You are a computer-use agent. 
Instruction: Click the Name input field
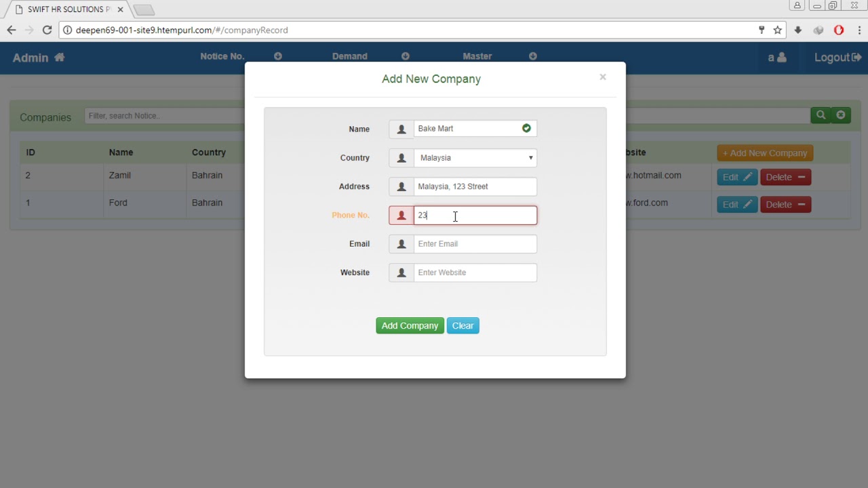tap(475, 129)
